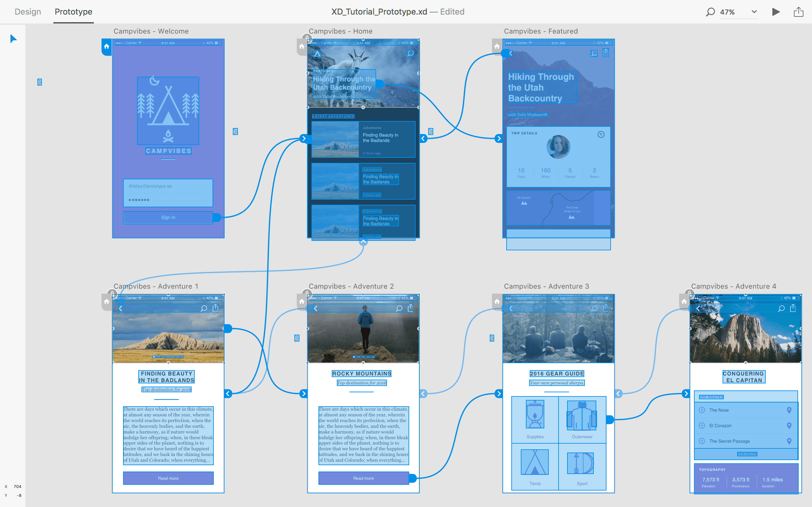
Task: Click the Sign In button on Welcome artboard
Action: pyautogui.click(x=168, y=217)
